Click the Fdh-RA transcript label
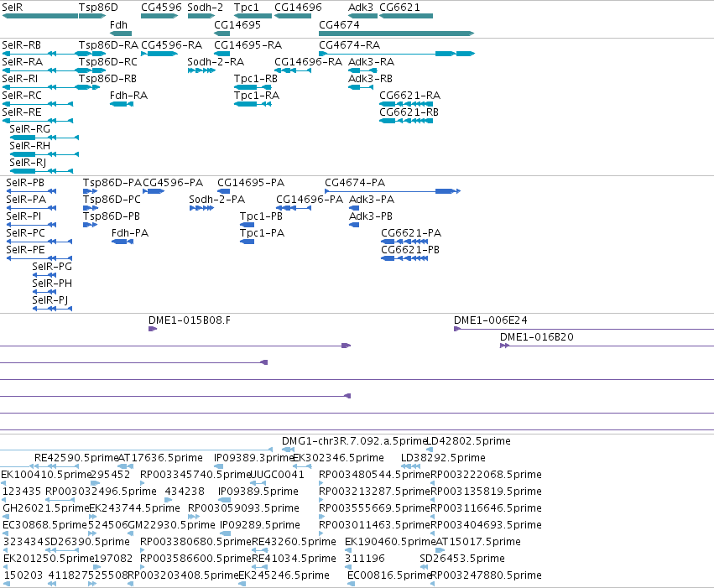This screenshot has width=714, height=588. (x=128, y=96)
